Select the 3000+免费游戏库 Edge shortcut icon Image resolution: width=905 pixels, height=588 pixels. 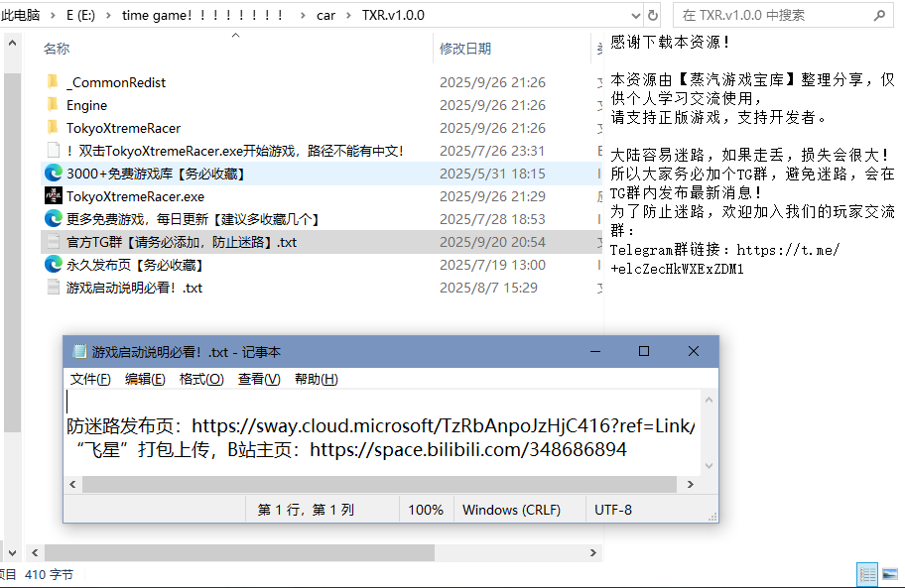pyautogui.click(x=54, y=174)
